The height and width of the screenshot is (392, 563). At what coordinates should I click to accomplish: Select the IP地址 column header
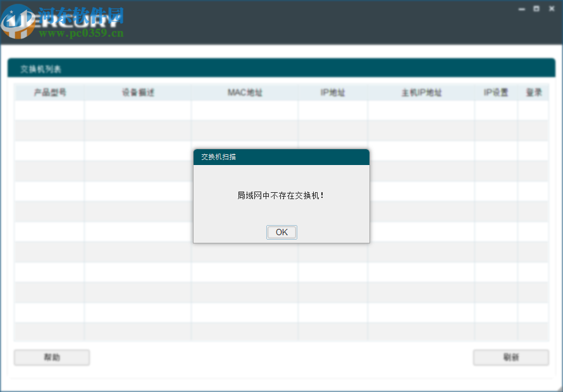(333, 92)
